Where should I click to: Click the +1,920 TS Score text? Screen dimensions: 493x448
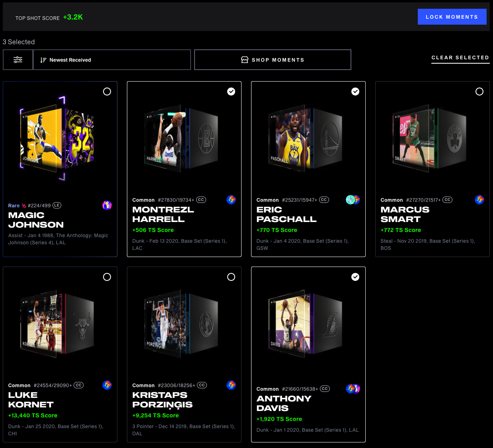[279, 419]
